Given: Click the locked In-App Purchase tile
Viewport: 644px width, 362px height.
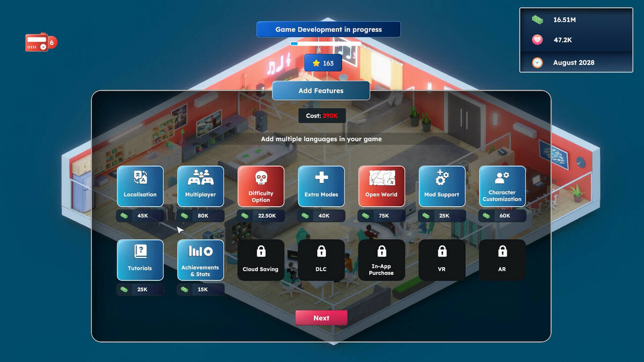Looking at the screenshot, I should (x=382, y=260).
